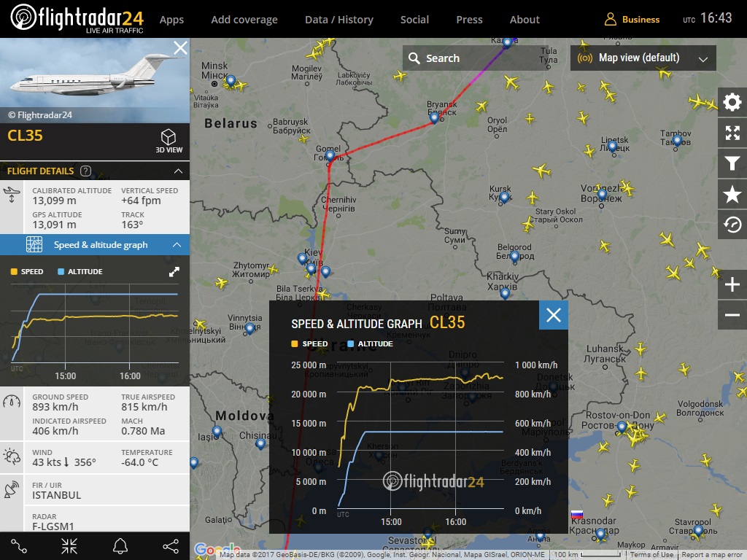Image resolution: width=747 pixels, height=560 pixels.
Task: Open the playback history tool
Action: coord(732,225)
